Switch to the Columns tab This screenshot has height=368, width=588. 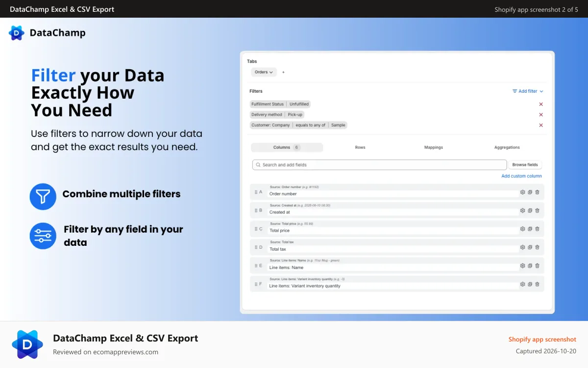[287, 147]
